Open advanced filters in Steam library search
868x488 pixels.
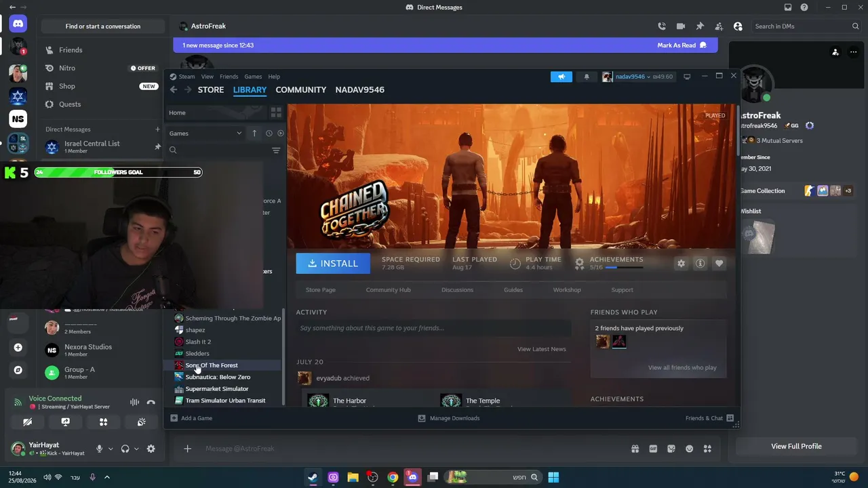tap(276, 150)
